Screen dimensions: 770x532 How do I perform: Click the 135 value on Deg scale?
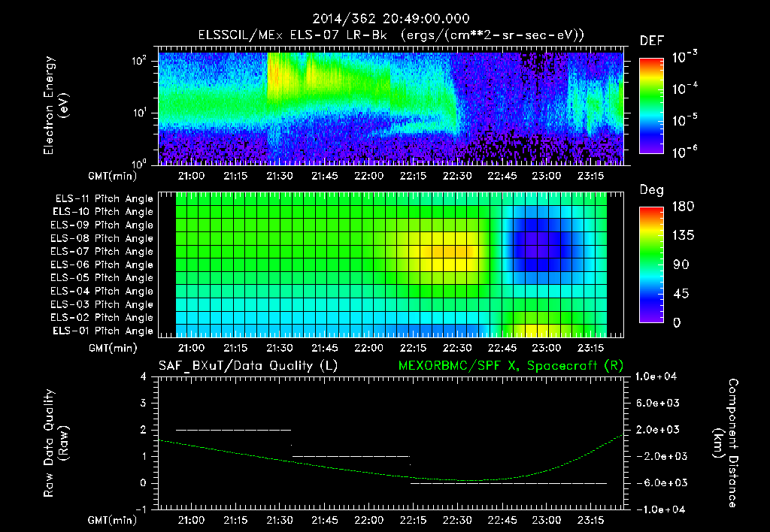[x=684, y=236]
